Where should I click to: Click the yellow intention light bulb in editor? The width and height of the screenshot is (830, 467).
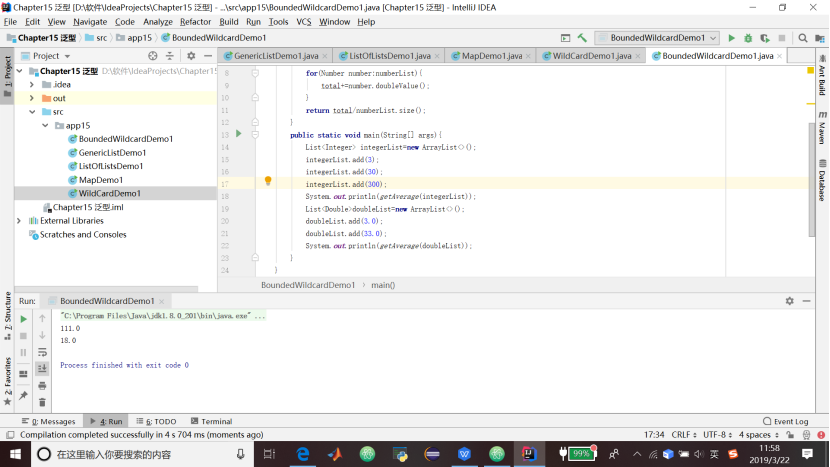pyautogui.click(x=268, y=181)
